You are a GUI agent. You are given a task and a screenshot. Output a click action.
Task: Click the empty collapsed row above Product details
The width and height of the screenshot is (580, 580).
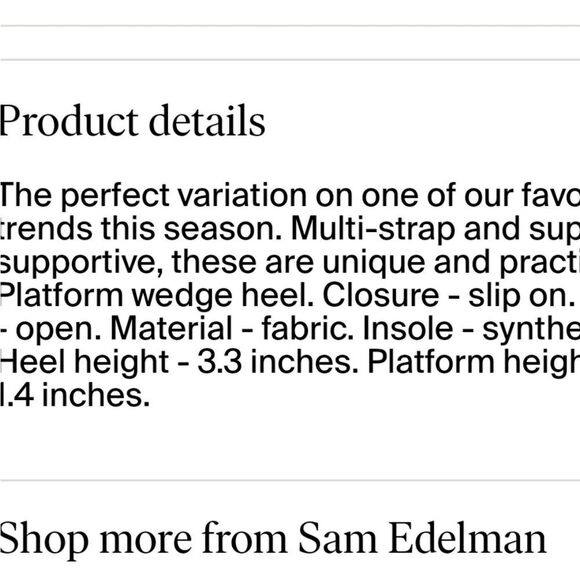point(290,43)
